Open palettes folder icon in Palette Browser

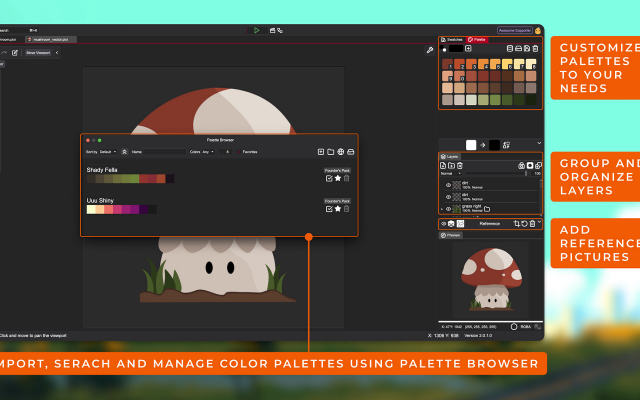[x=331, y=152]
